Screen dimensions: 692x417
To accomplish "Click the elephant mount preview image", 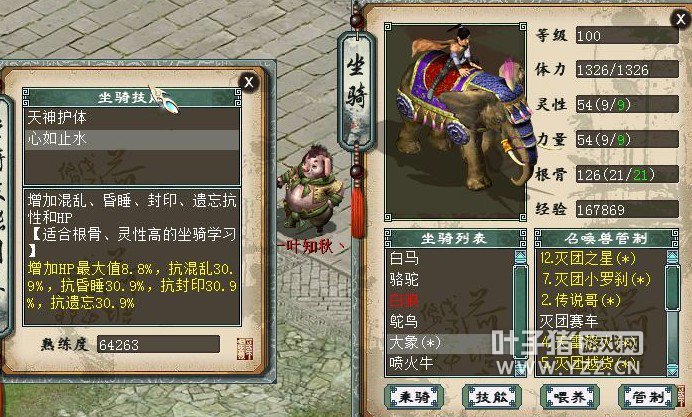I will coord(455,121).
